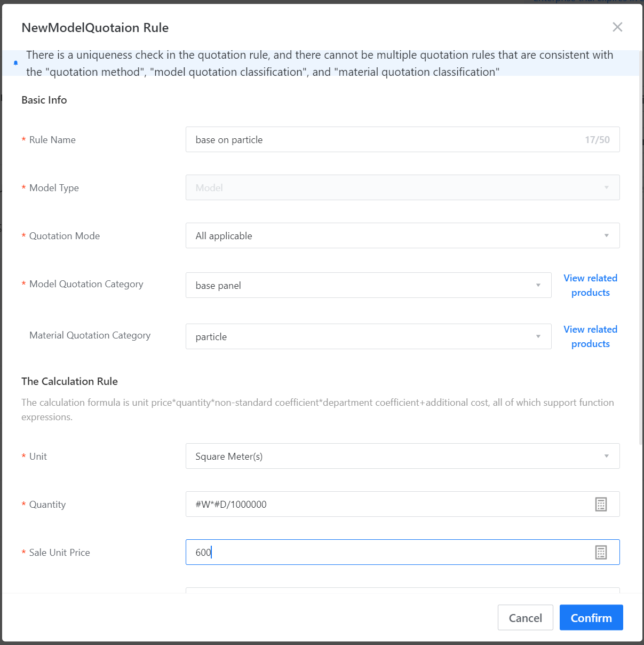View related products for Material Quotation Category

[590, 336]
